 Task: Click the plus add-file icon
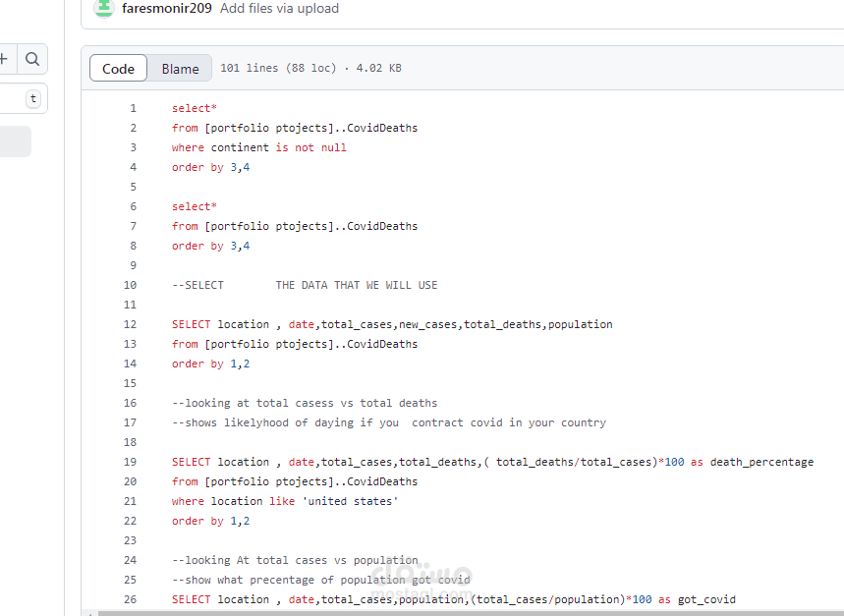click(x=4, y=59)
